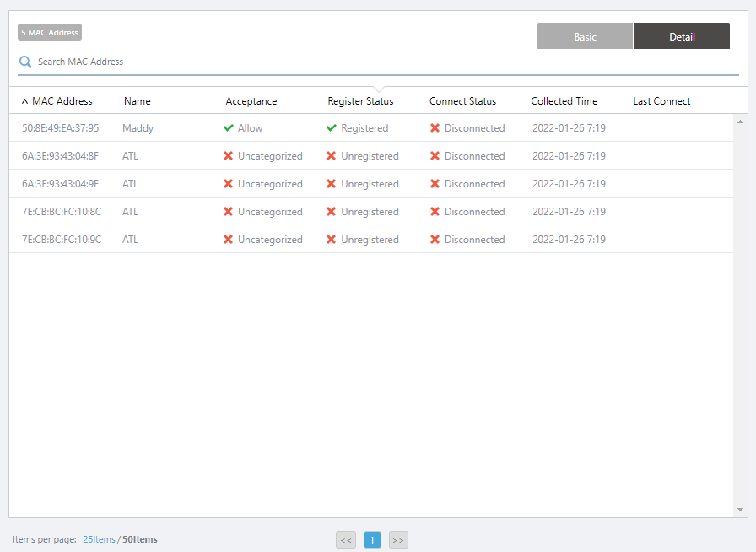
Task: Select page 1 in pagination
Action: click(x=372, y=540)
